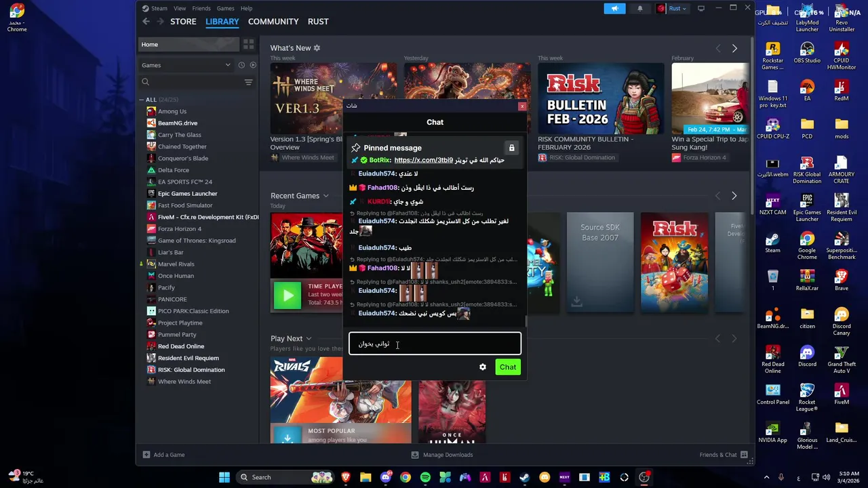Screen dimensions: 868x488
Task: Launch Rocket League desktop shortcut
Action: click(807, 397)
